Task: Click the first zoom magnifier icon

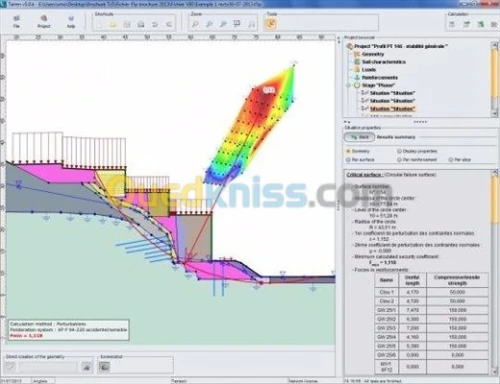Action: (195, 24)
